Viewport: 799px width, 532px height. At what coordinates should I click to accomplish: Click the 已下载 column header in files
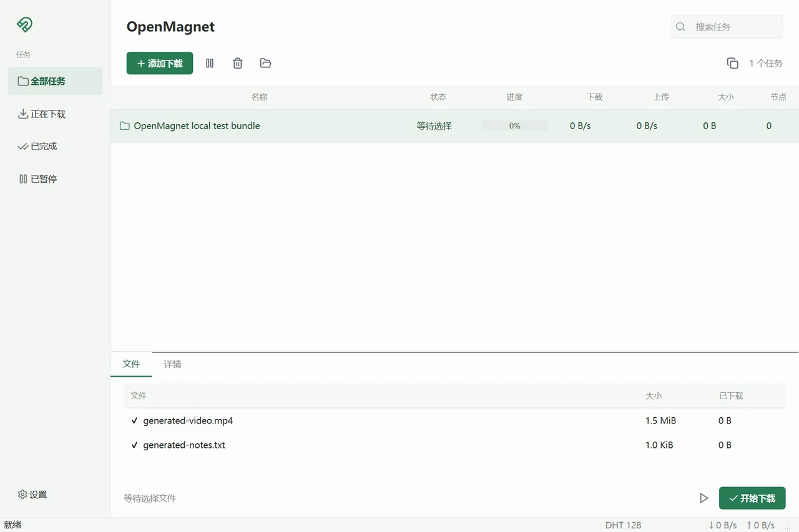[x=731, y=396]
